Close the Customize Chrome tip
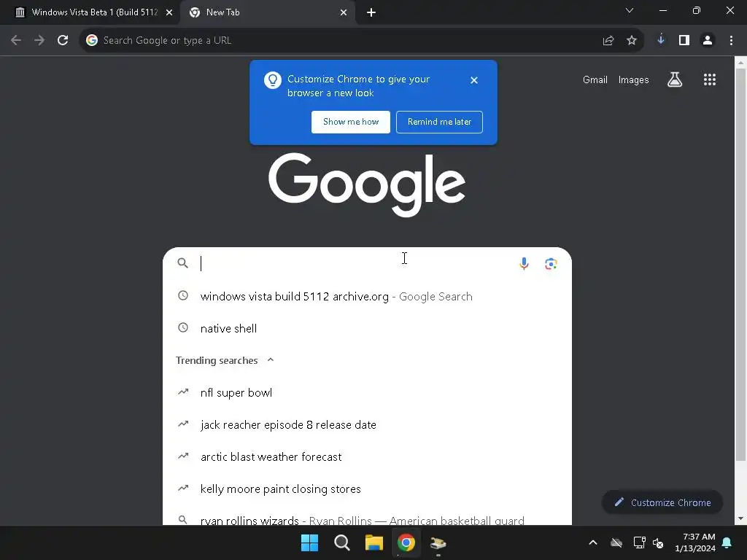Screen dimensions: 747x560 (473, 80)
